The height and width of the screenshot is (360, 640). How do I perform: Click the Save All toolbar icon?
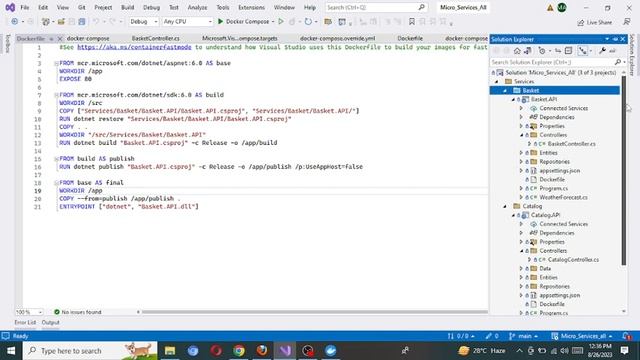(82, 22)
